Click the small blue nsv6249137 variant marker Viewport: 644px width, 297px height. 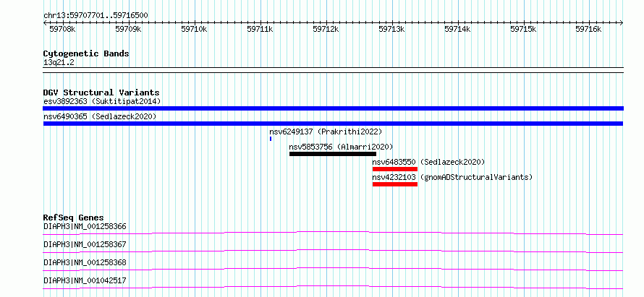(271, 139)
